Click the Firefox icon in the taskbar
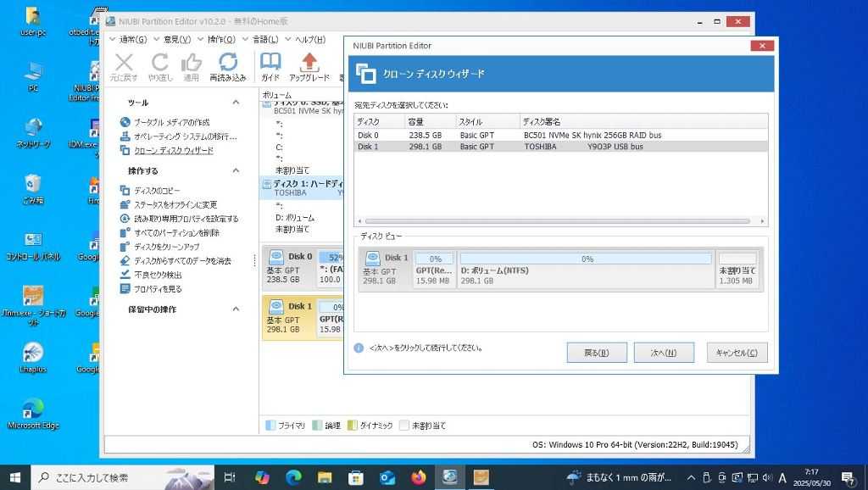 pos(418,477)
